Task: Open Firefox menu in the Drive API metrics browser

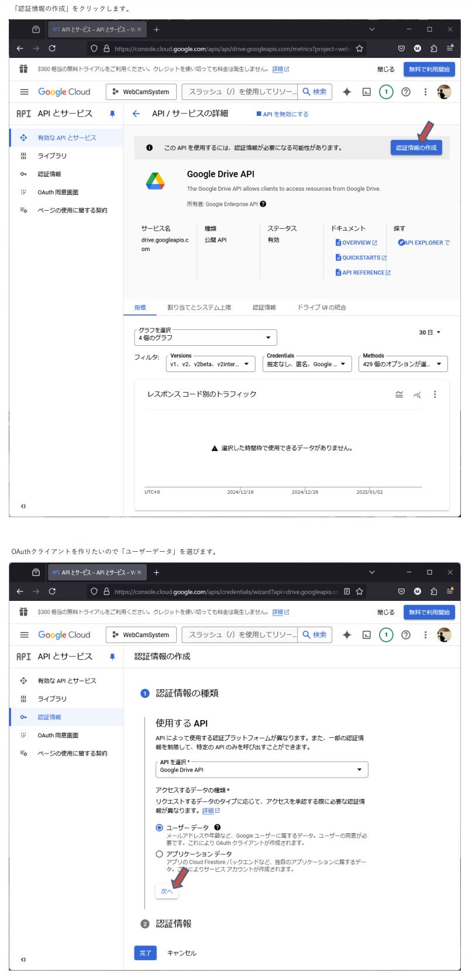Action: point(450,49)
